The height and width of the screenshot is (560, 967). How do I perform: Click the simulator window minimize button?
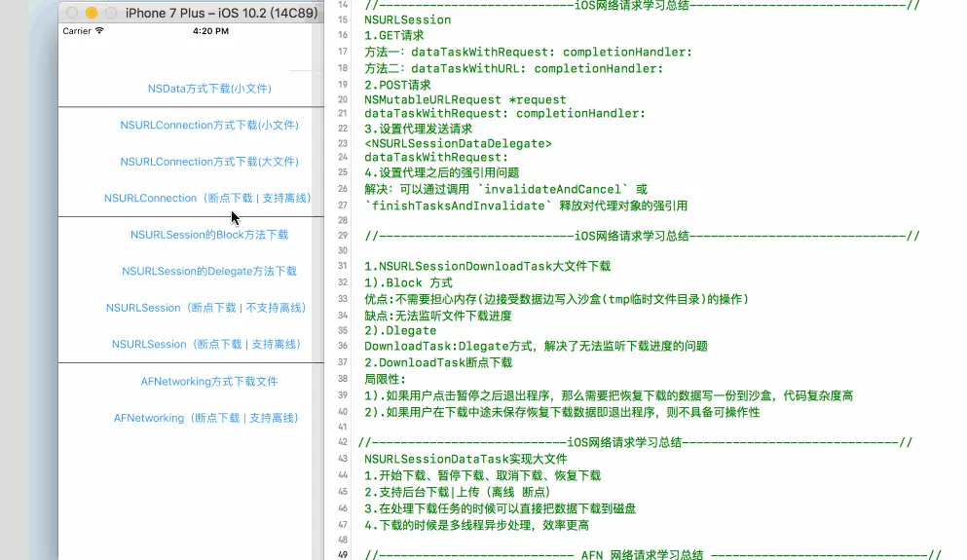tap(92, 13)
